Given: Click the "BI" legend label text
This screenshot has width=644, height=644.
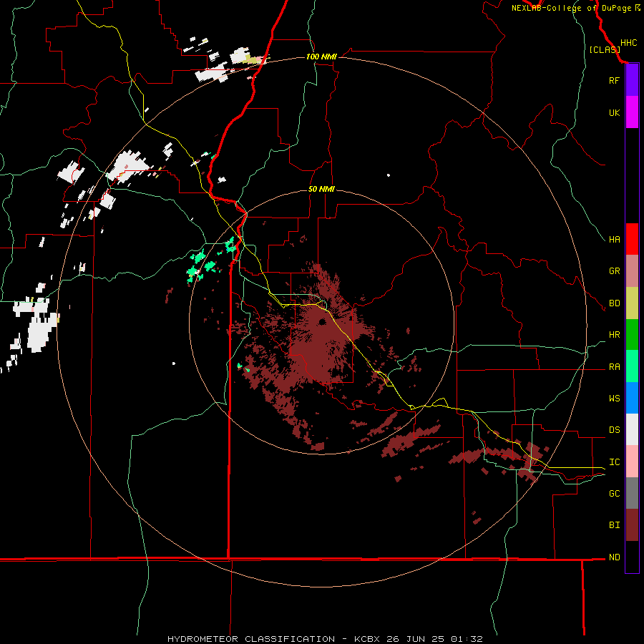Looking at the screenshot, I should (614, 525).
